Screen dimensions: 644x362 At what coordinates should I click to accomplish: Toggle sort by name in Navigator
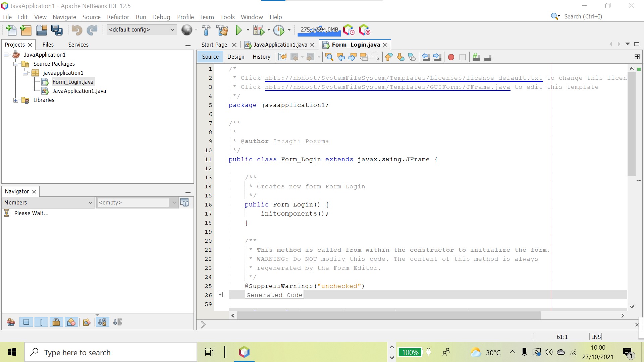[x=102, y=322]
